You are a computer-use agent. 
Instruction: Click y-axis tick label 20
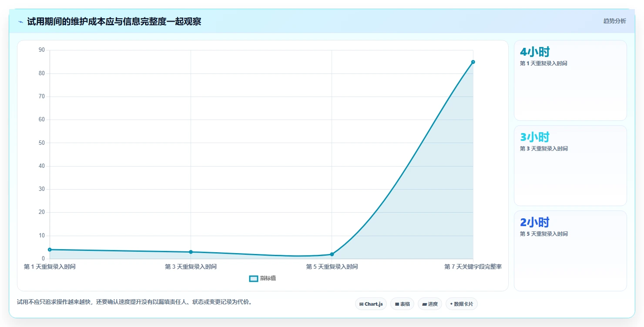point(42,212)
